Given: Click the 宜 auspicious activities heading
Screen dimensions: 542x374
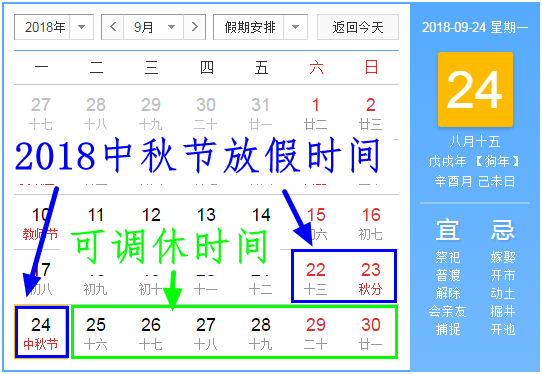Looking at the screenshot, I should click(448, 230).
